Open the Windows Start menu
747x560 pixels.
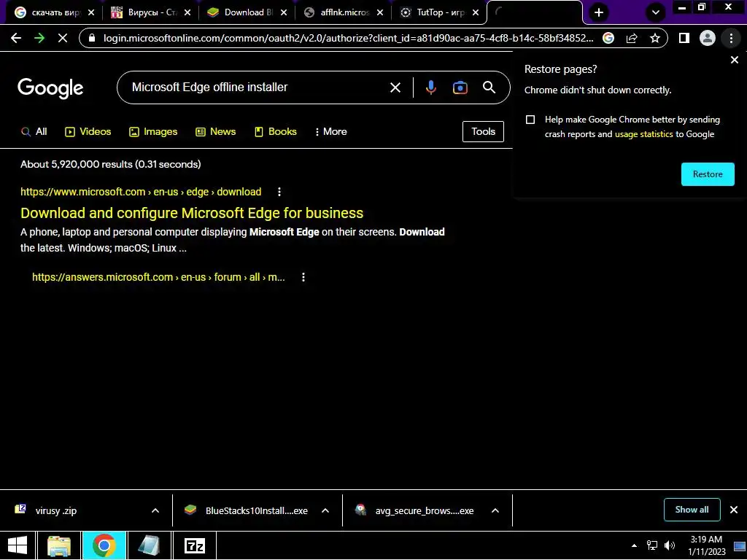tap(18, 545)
